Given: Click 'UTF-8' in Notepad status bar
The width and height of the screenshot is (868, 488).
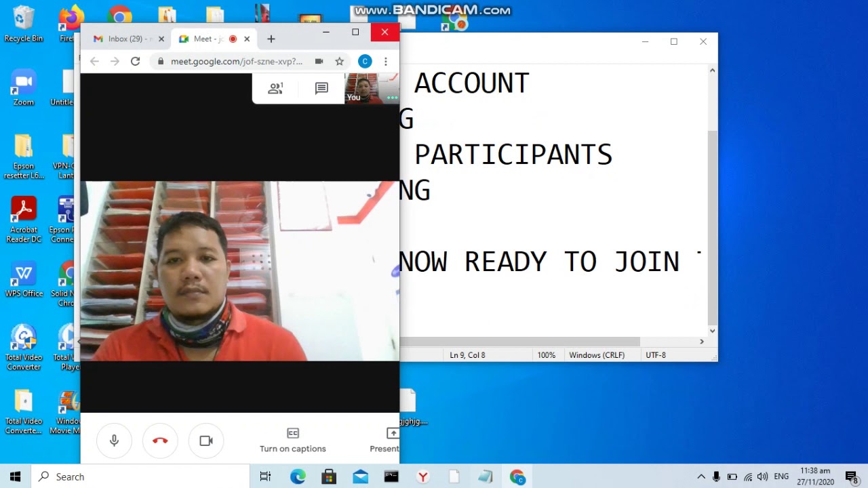Looking at the screenshot, I should coord(656,355).
